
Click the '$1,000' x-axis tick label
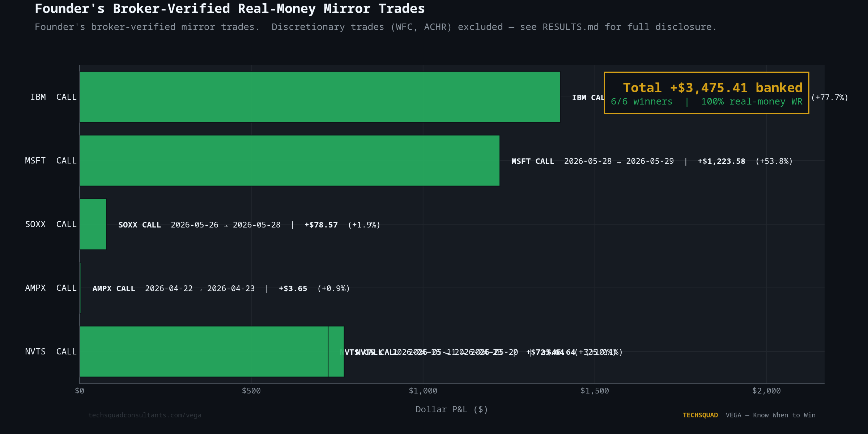pyautogui.click(x=423, y=391)
